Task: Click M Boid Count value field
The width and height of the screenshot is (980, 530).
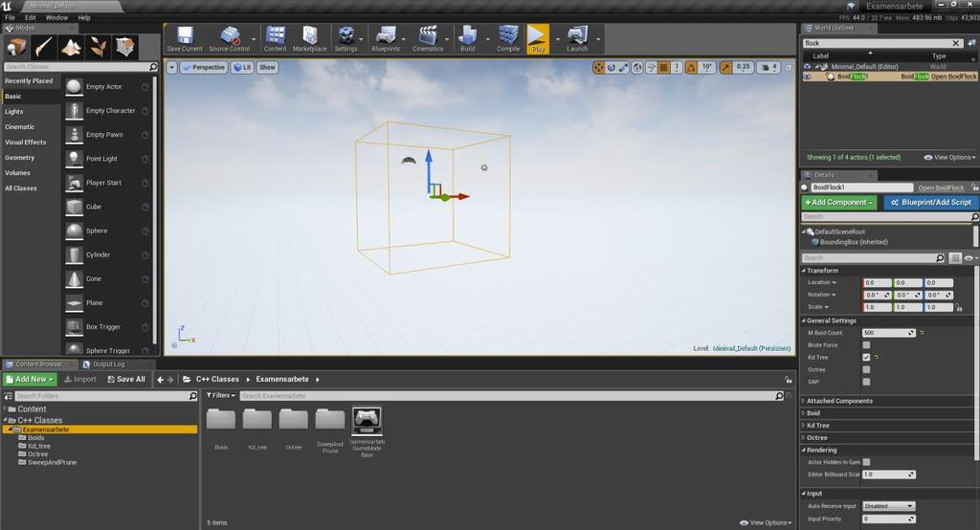Action: tap(889, 333)
